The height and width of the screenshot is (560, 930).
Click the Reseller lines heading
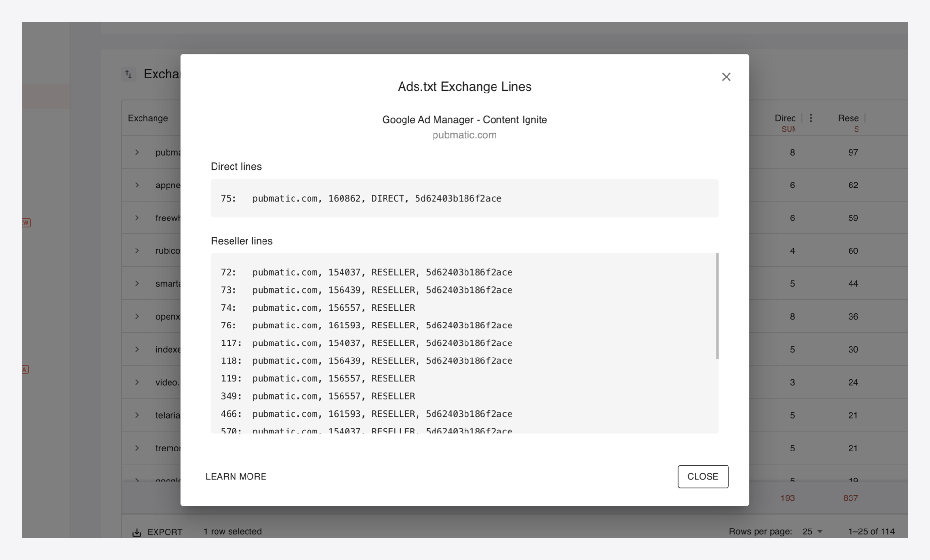tap(242, 241)
